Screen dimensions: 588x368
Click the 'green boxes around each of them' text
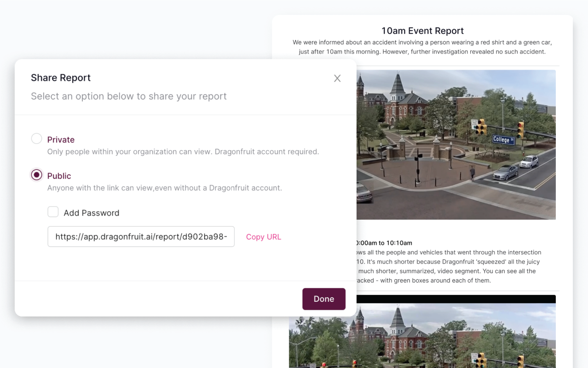click(442, 280)
